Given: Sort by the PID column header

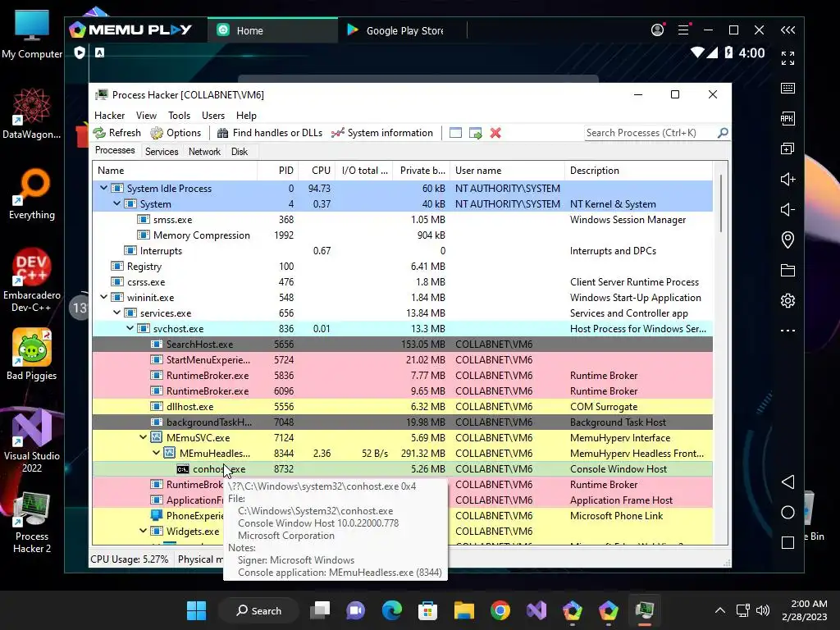Looking at the screenshot, I should [x=278, y=171].
